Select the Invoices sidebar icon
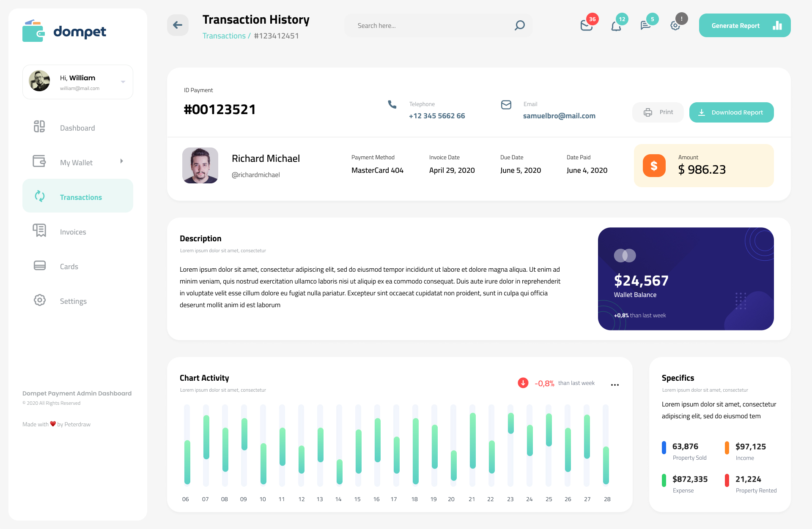Image resolution: width=812 pixels, height=529 pixels. (x=39, y=231)
